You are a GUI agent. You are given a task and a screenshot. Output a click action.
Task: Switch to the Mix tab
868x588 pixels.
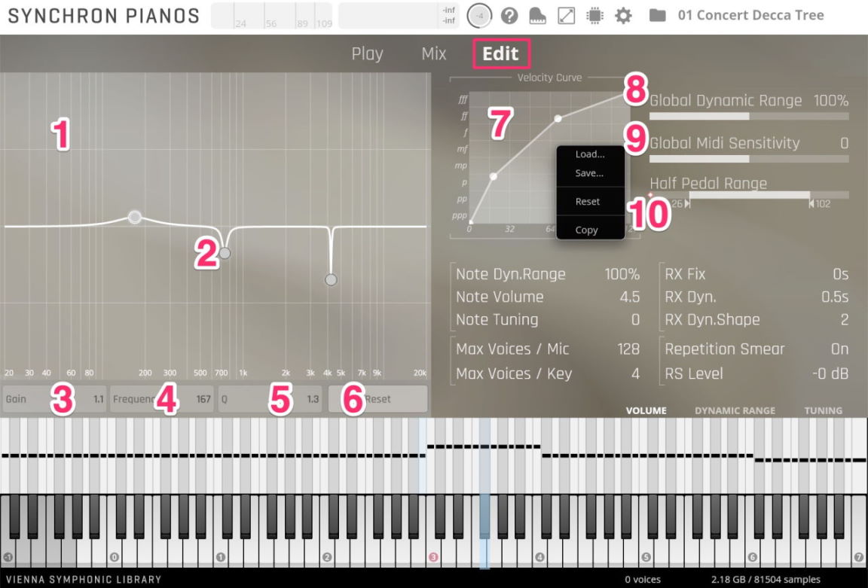pyautogui.click(x=433, y=53)
